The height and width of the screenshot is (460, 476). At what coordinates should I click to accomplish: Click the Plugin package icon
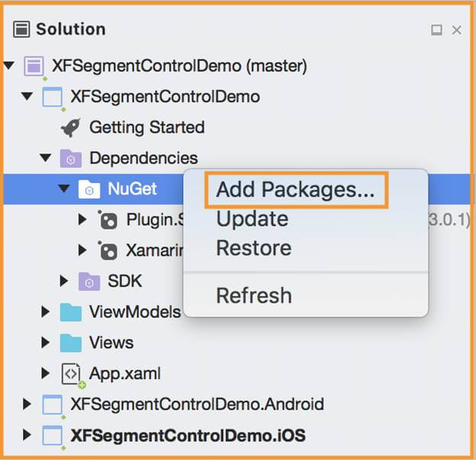(108, 220)
